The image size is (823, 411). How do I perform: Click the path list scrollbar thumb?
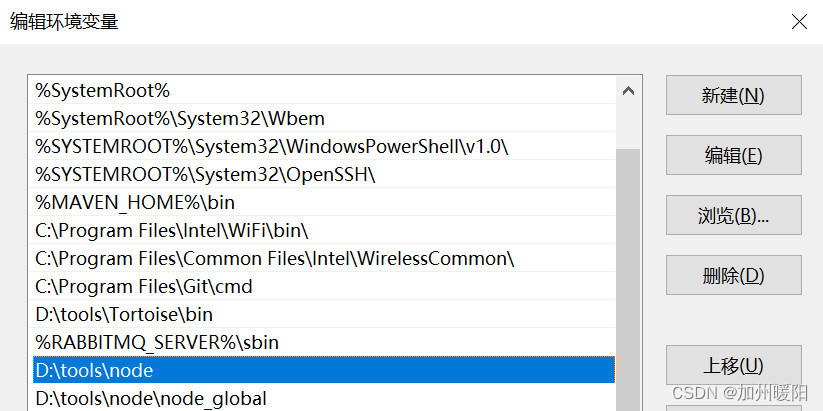click(628, 279)
